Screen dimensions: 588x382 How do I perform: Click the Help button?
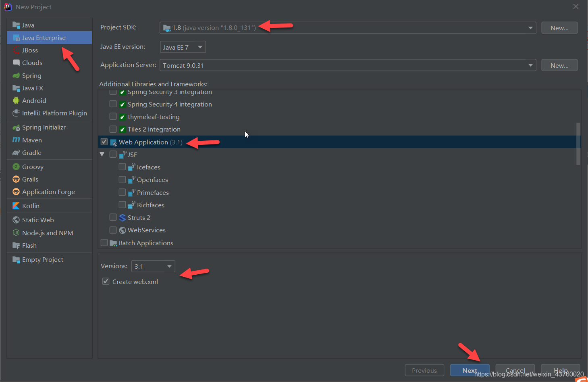coord(561,370)
